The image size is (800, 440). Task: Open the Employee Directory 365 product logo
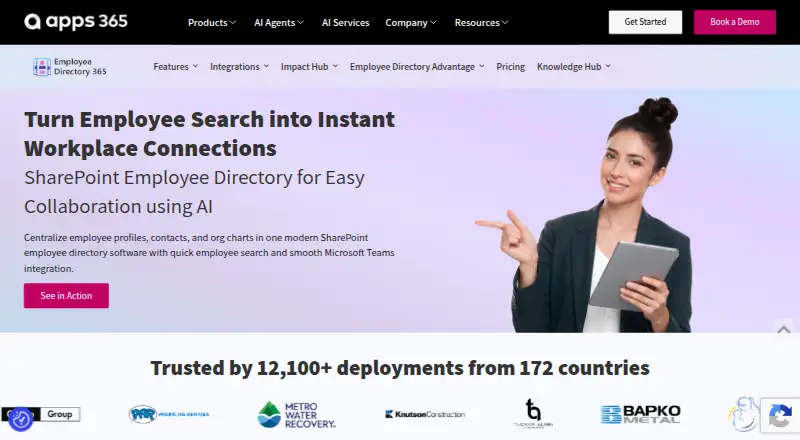click(70, 66)
